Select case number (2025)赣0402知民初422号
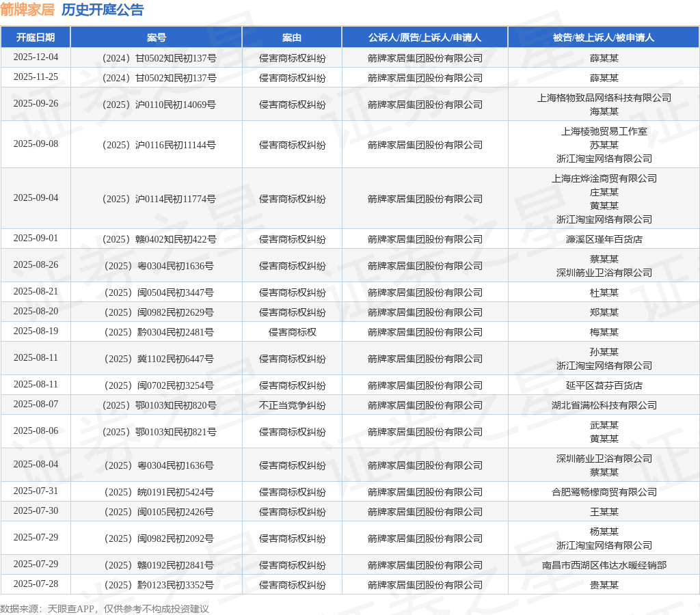 159,240
